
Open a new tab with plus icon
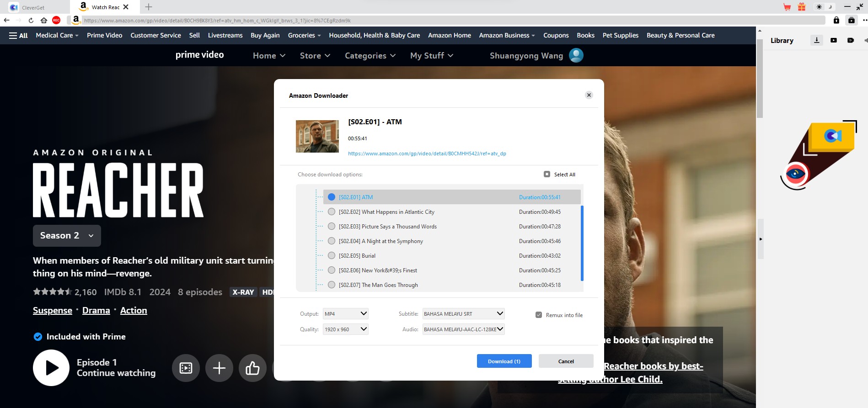tap(149, 7)
